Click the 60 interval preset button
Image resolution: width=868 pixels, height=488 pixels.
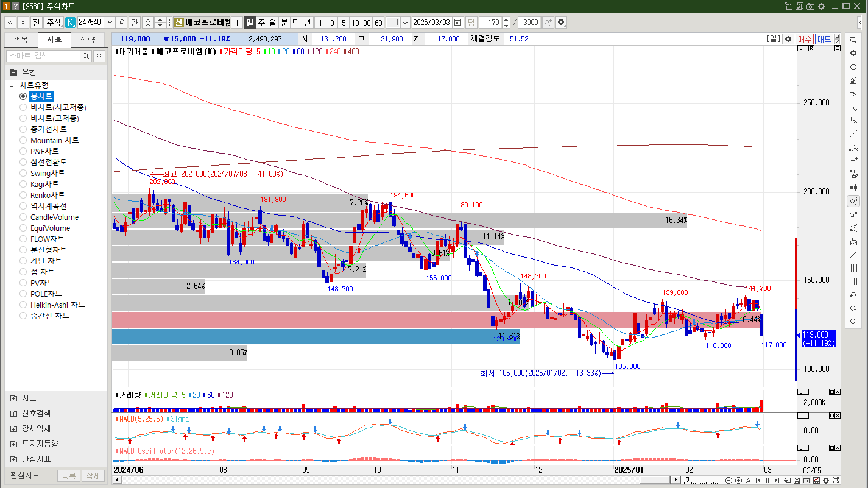378,22
